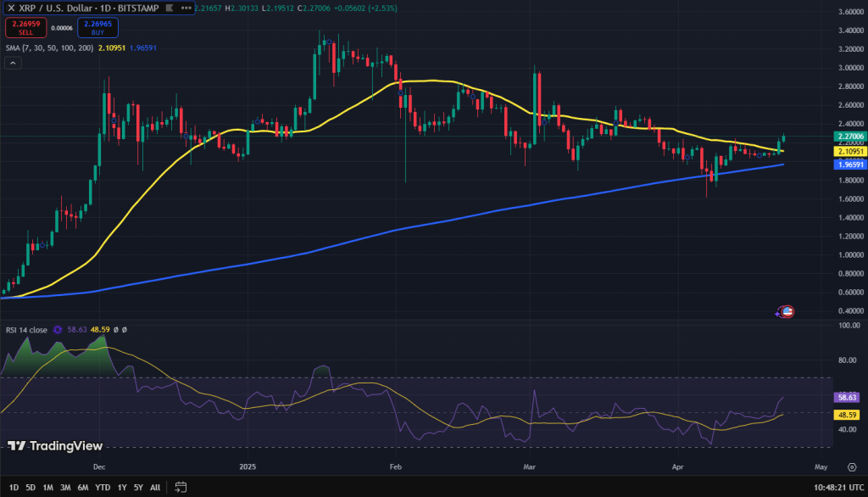Click the purple circular icon next to RSI label
This screenshot has width=868, height=497.
pos(58,330)
